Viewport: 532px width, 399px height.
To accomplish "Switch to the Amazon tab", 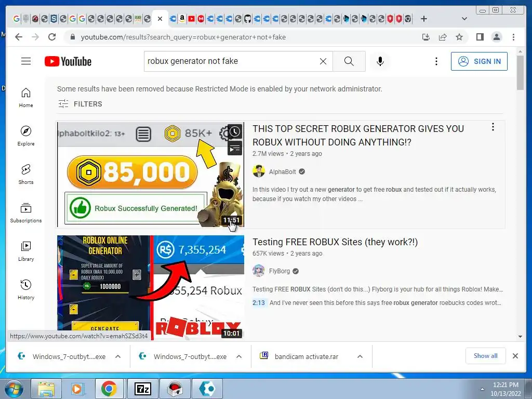I will tap(182, 19).
